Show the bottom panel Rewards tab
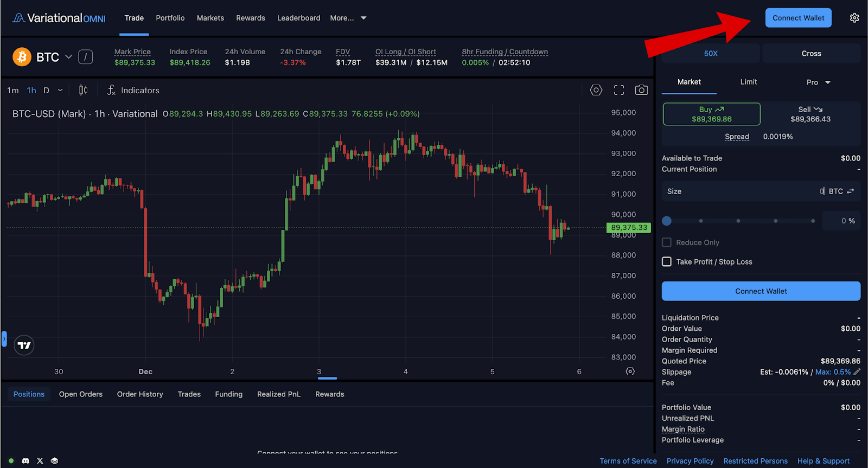This screenshot has height=468, width=868. pos(330,394)
